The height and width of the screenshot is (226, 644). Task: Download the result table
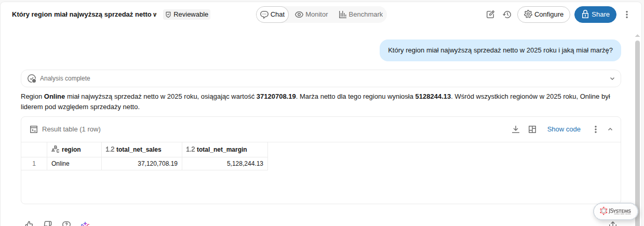pos(516,129)
